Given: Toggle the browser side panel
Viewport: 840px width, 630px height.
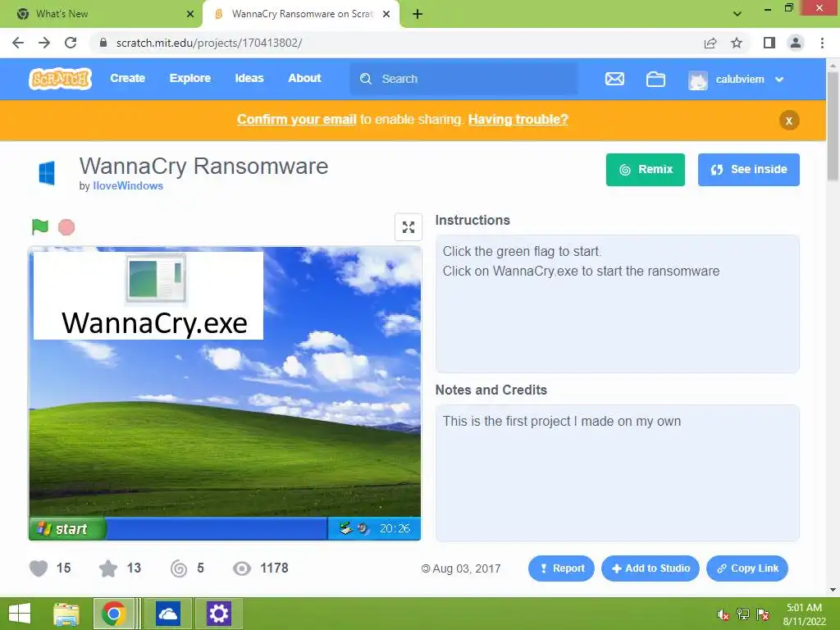Looking at the screenshot, I should [769, 43].
